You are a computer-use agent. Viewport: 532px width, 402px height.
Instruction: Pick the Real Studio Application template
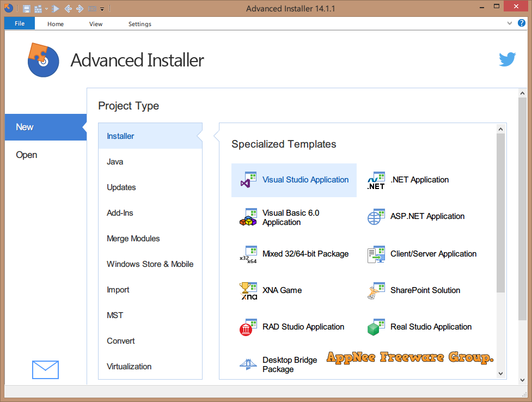click(x=419, y=327)
